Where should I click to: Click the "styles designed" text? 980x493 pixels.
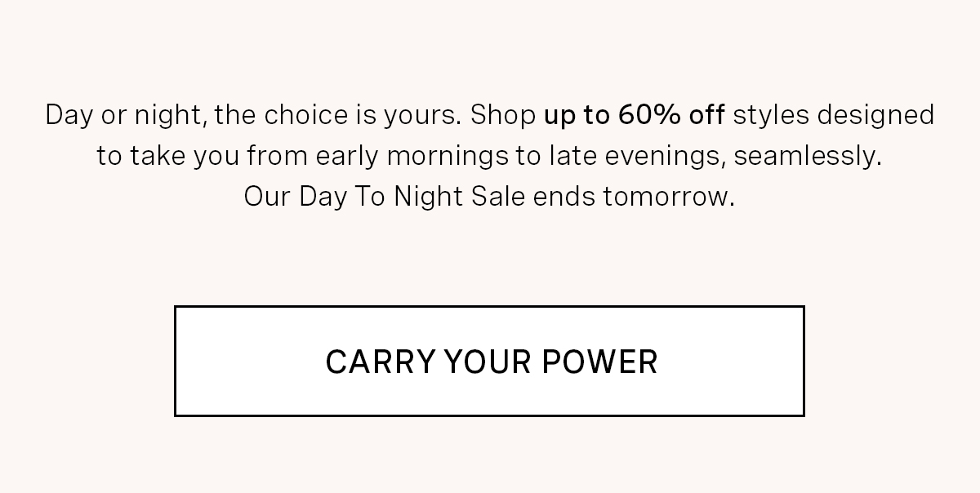[x=833, y=115]
